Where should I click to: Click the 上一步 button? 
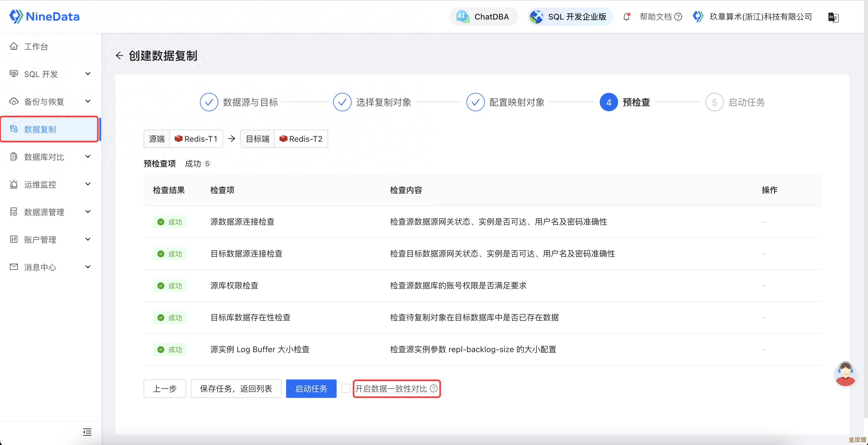pyautogui.click(x=164, y=388)
